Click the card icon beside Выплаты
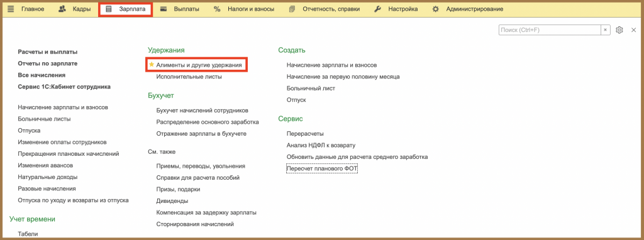The height and width of the screenshot is (240, 644). pos(164,9)
